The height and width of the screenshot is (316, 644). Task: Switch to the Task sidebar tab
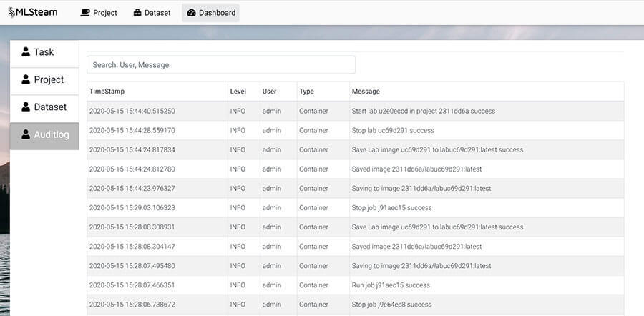click(x=44, y=52)
